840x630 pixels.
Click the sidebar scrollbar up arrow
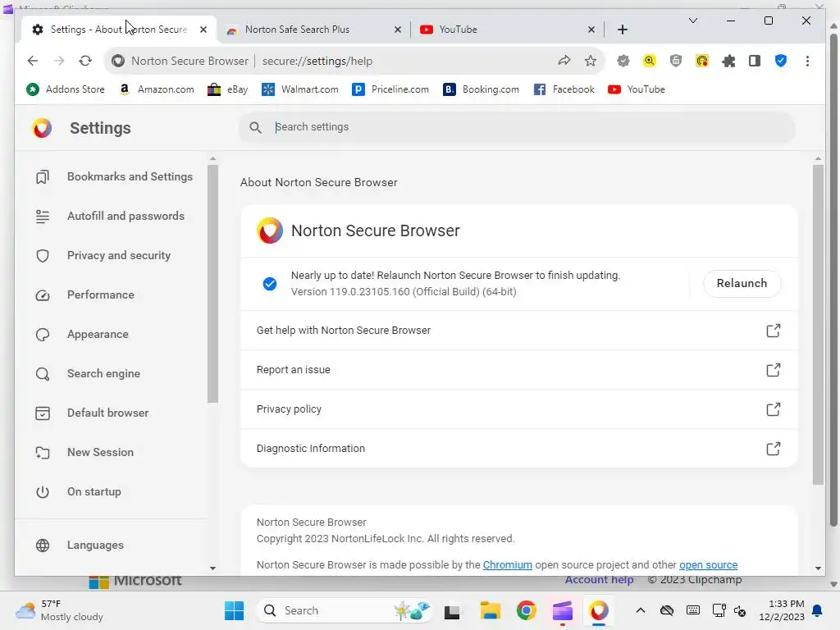[212, 158]
